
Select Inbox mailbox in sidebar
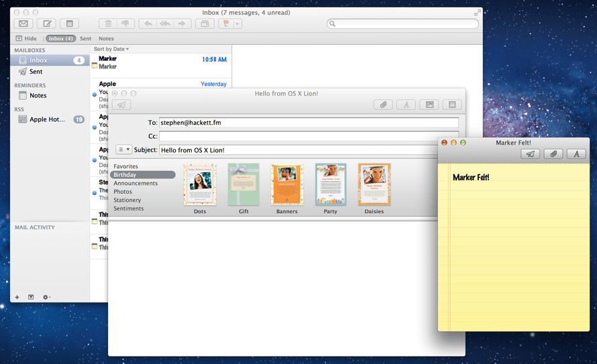50,60
